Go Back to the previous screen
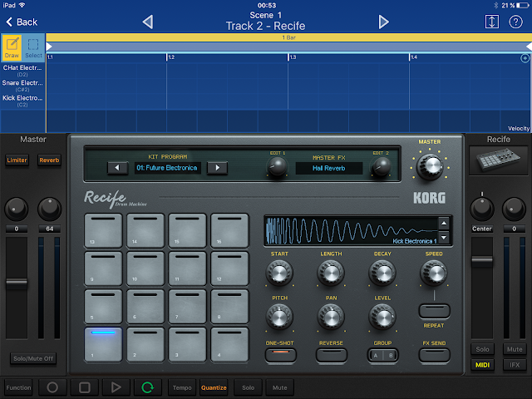Image resolution: width=532 pixels, height=399 pixels. click(22, 22)
